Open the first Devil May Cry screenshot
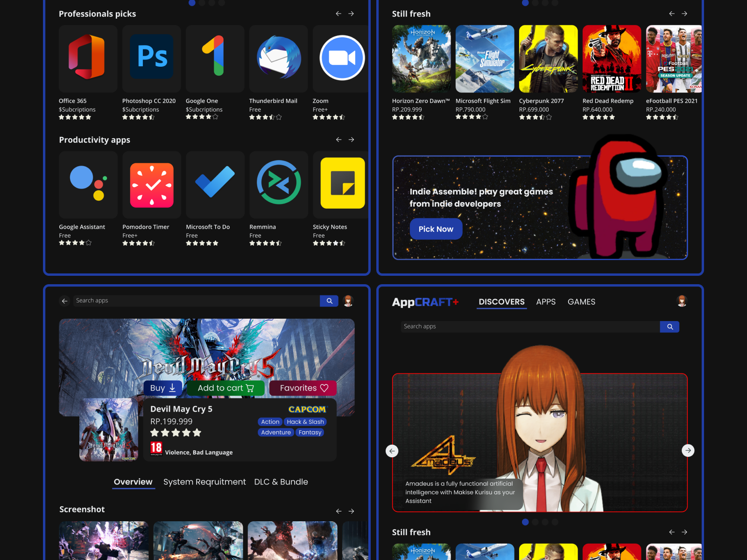Image resolution: width=747 pixels, height=560 pixels. click(104, 540)
